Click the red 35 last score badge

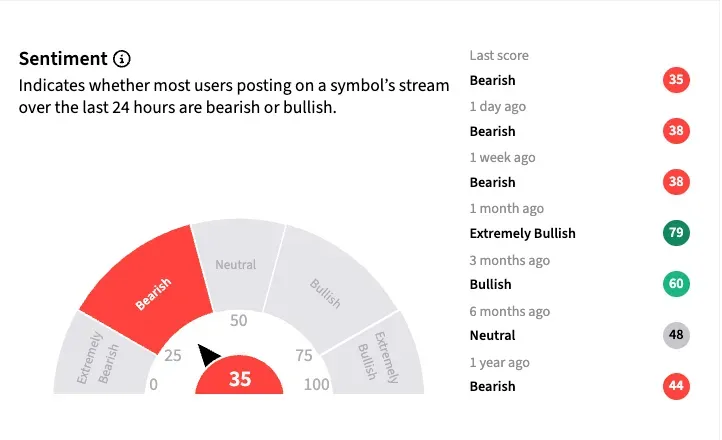click(677, 80)
